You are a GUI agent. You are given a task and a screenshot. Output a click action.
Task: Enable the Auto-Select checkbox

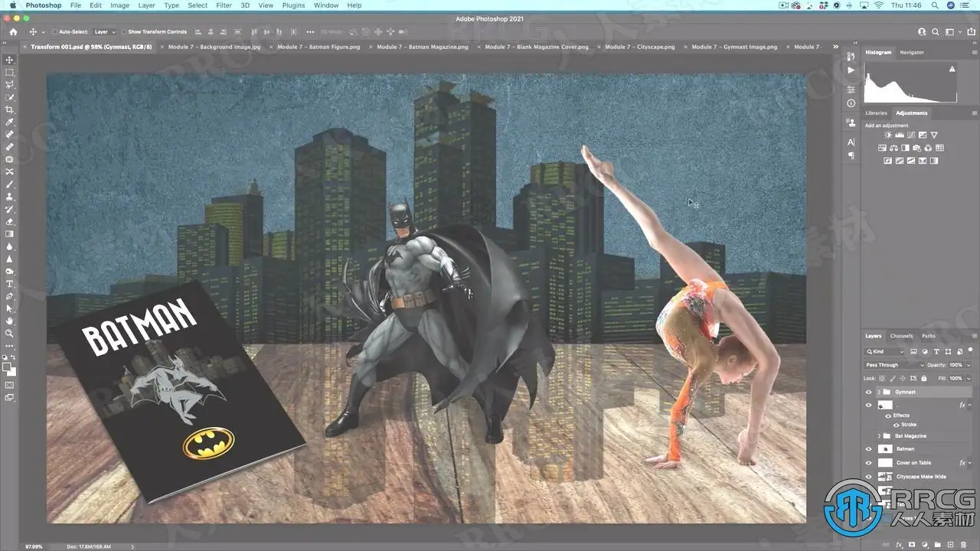54,32
